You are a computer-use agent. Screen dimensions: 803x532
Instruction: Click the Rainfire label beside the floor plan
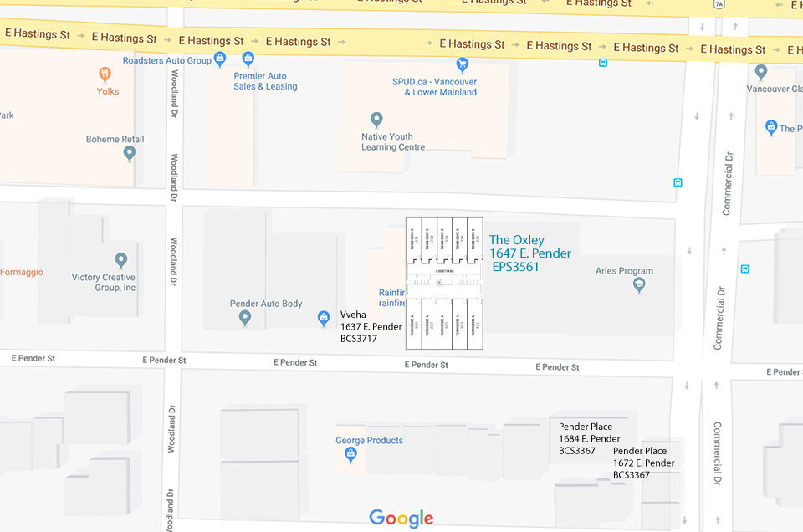pyautogui.click(x=391, y=298)
